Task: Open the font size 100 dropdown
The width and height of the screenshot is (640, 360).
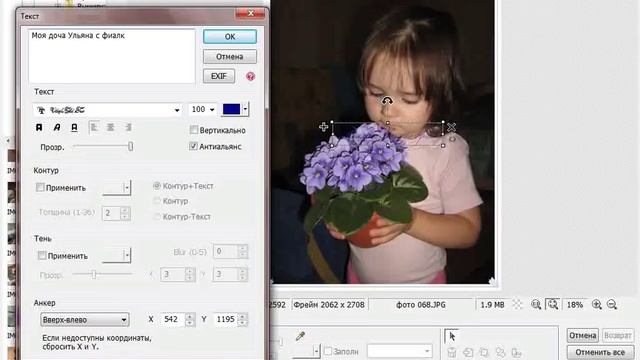Action: [x=212, y=109]
